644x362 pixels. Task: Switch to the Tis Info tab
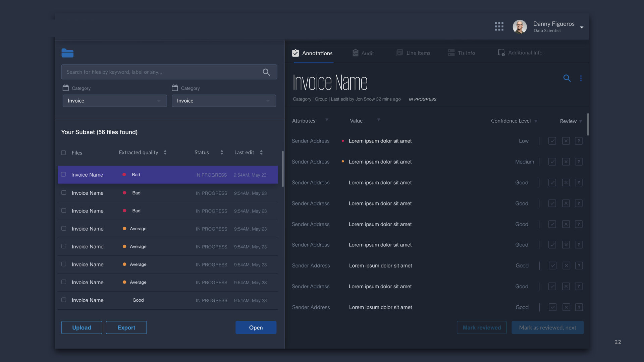[462, 53]
